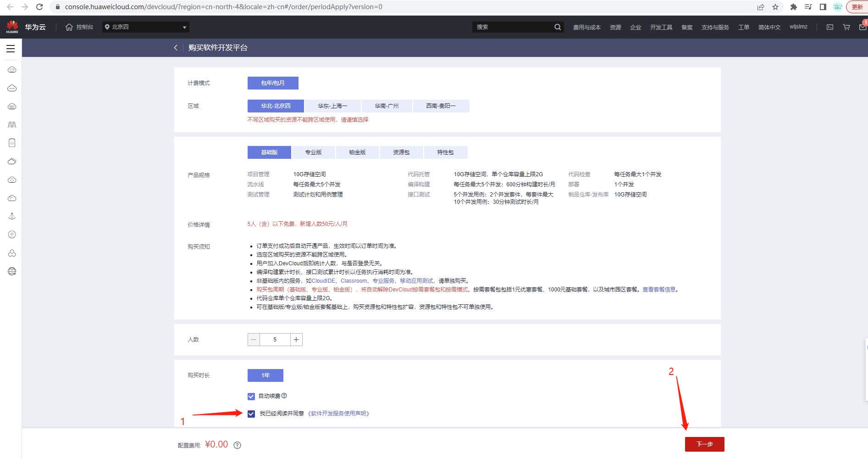Click the first cloud icon in left sidebar

point(12,70)
